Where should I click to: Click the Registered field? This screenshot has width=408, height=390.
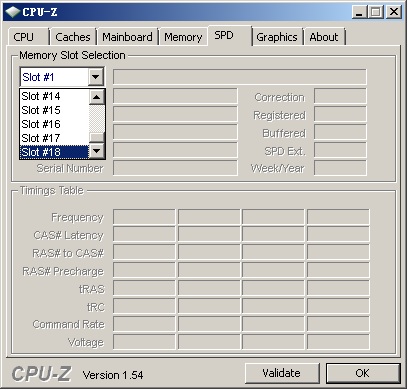pyautogui.click(x=340, y=114)
